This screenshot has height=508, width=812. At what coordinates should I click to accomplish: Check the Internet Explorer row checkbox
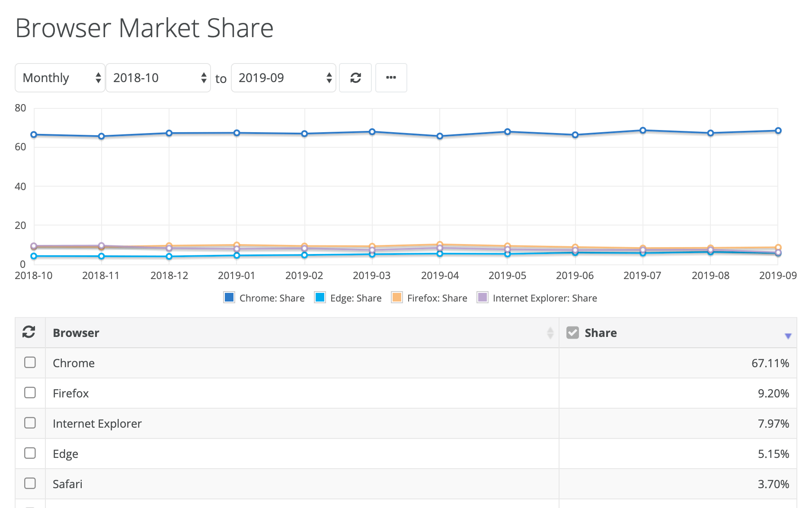click(30, 423)
